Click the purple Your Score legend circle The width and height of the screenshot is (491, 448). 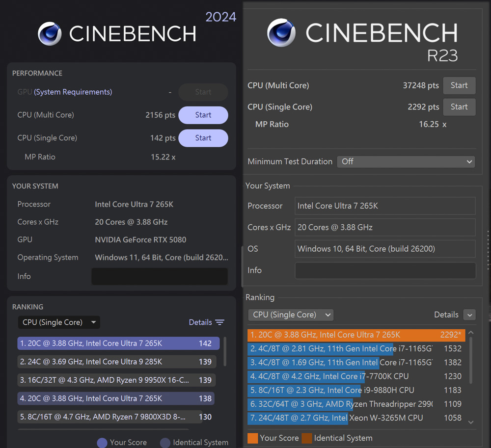pos(102,443)
